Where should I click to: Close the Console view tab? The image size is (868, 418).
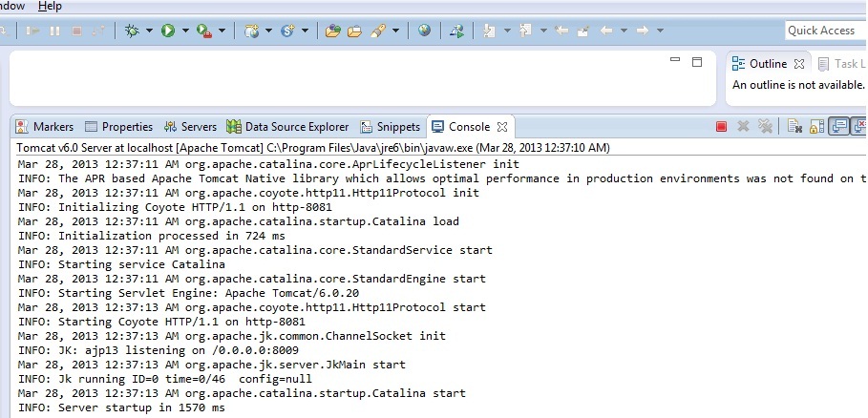coord(502,127)
